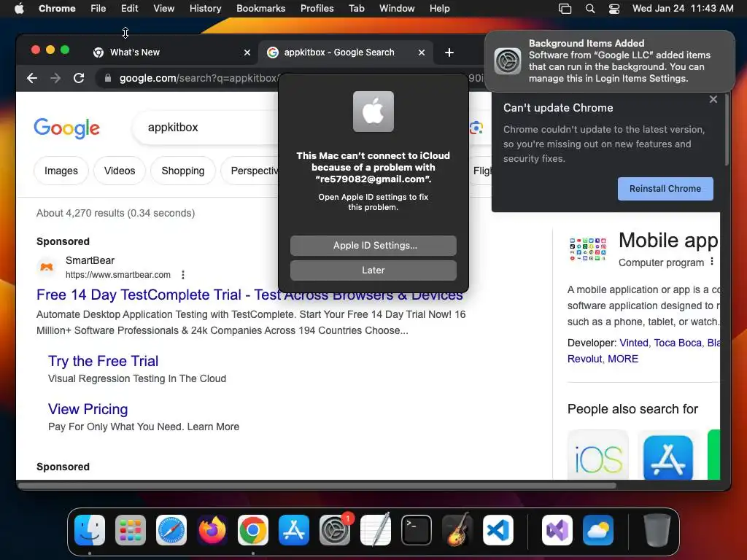Open the cloud-and-sun app in the Dock
The height and width of the screenshot is (560, 747).
[598, 530]
